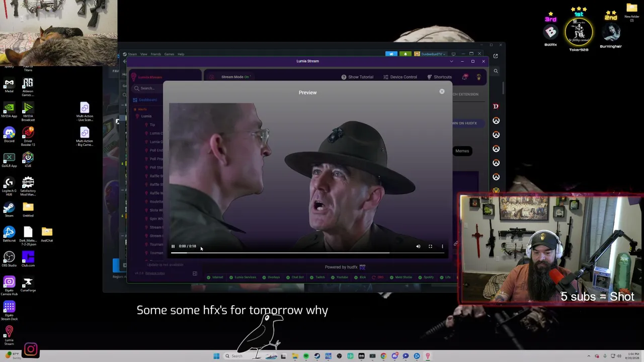Open the Friends menu in Steam window
The height and width of the screenshot is (362, 644).
(156, 54)
